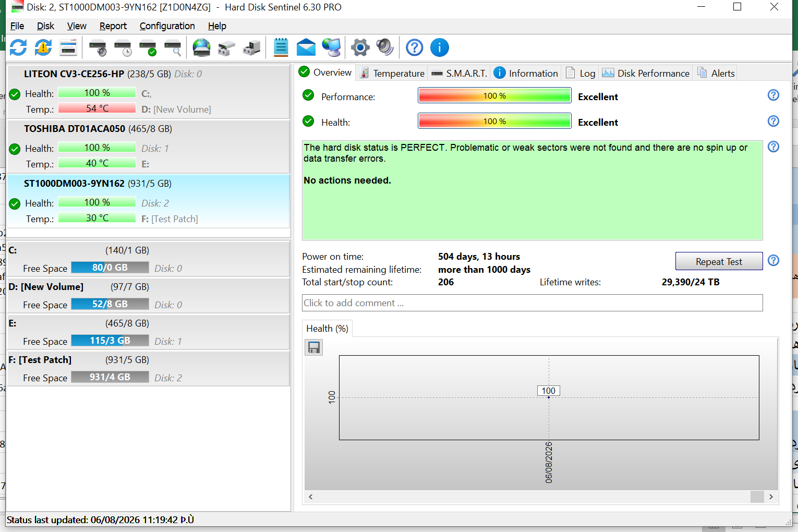Switch to the Disk Performance tab
Viewport: 798px width, 532px height.
click(646, 73)
